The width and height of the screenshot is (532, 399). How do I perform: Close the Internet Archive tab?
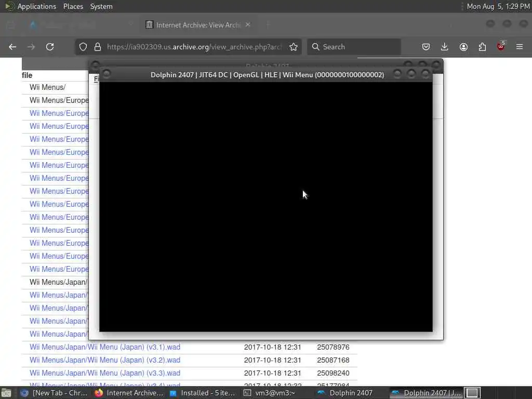(x=248, y=25)
